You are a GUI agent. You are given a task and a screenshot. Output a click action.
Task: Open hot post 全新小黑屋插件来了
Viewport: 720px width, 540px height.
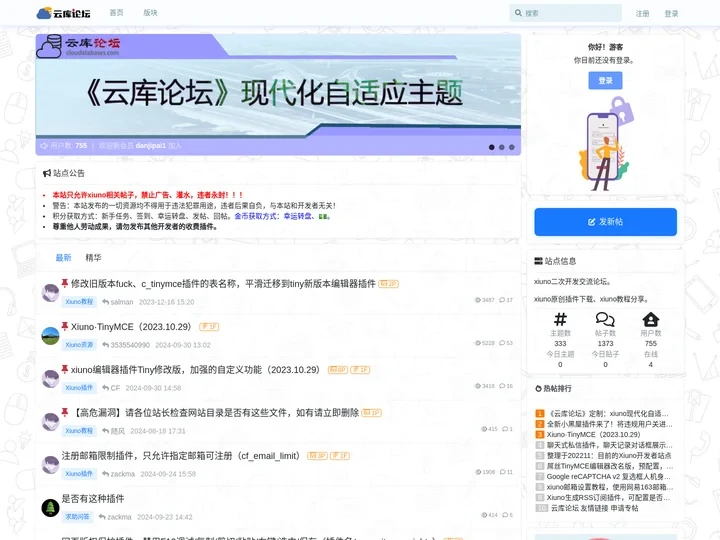(x=610, y=424)
